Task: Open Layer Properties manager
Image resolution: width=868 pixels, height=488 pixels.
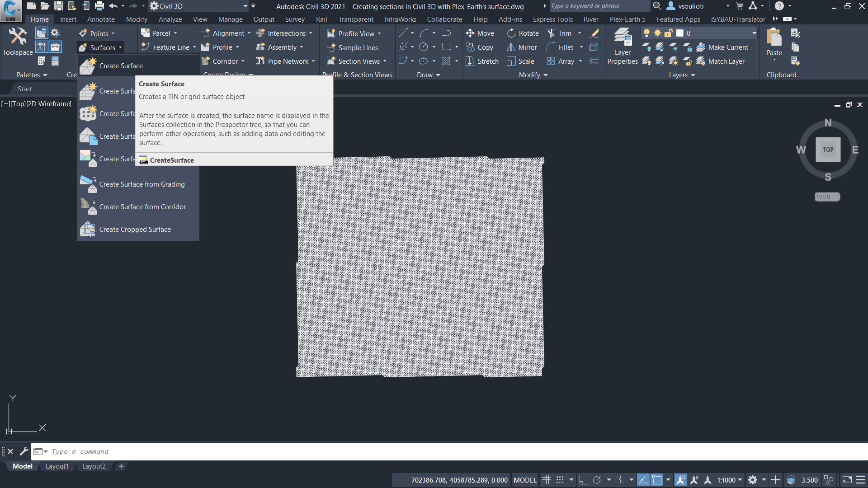Action: (x=623, y=46)
